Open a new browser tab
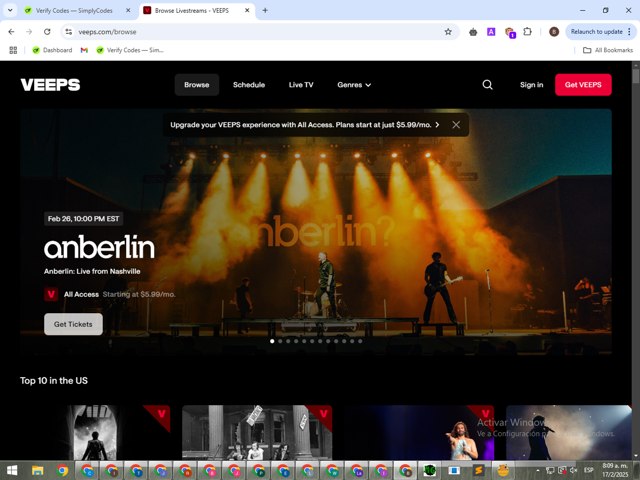 [265, 11]
